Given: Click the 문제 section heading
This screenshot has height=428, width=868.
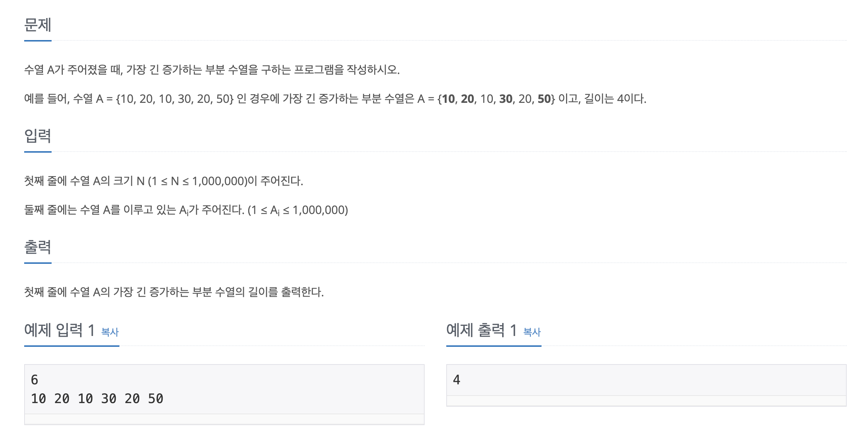Looking at the screenshot, I should point(38,25).
